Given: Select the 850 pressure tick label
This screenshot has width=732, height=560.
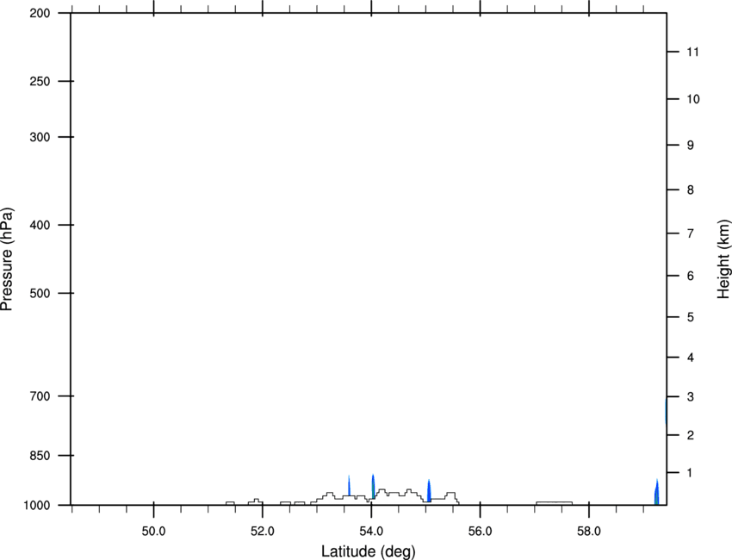Looking at the screenshot, I should pyautogui.click(x=40, y=455).
